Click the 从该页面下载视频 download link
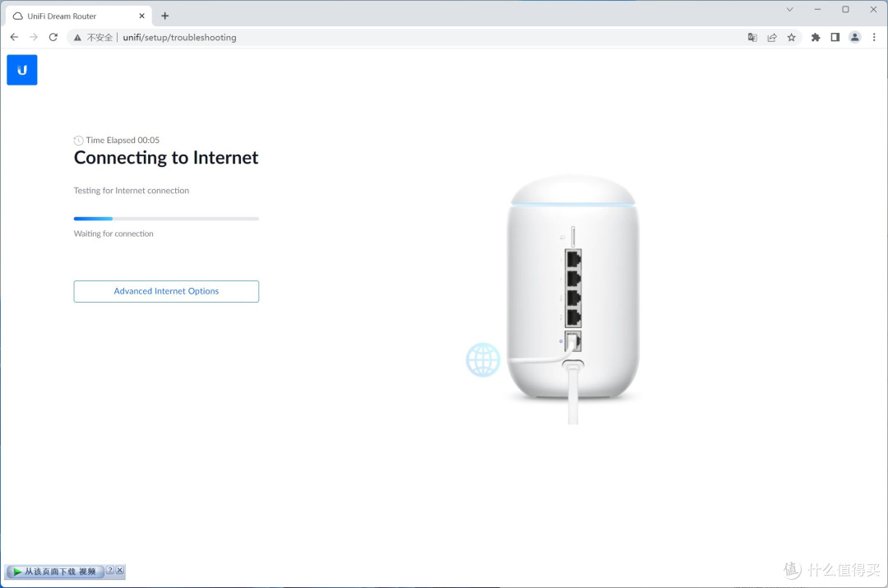The width and height of the screenshot is (888, 588). click(56, 571)
